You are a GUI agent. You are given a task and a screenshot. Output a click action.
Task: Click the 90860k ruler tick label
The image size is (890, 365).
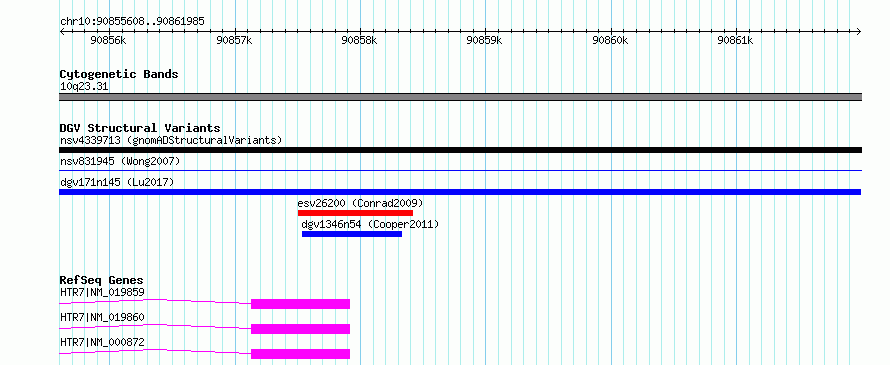(x=610, y=40)
